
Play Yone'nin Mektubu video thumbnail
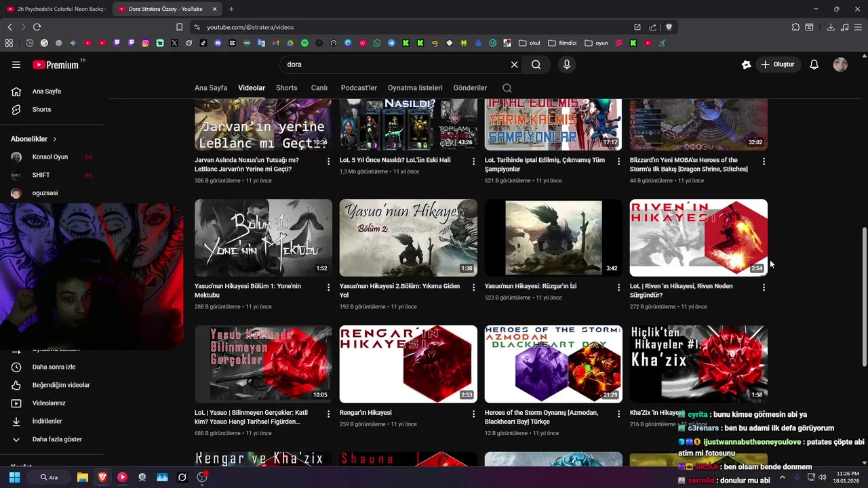click(263, 238)
